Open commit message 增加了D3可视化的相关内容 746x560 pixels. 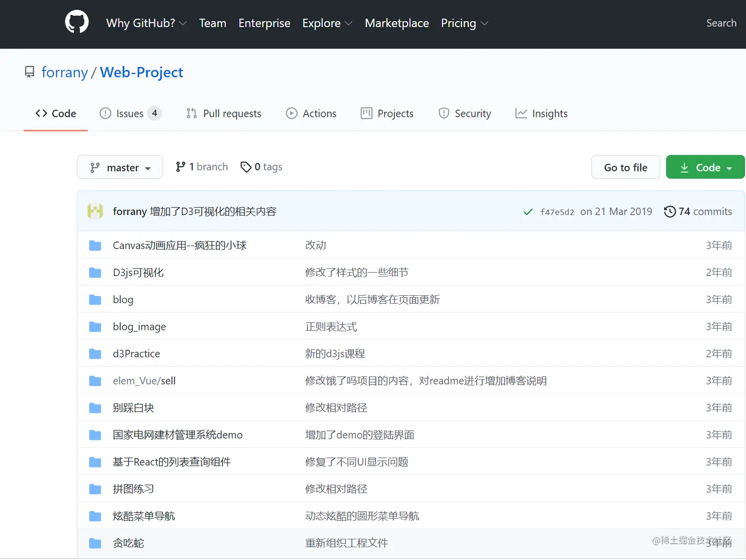[x=213, y=211]
